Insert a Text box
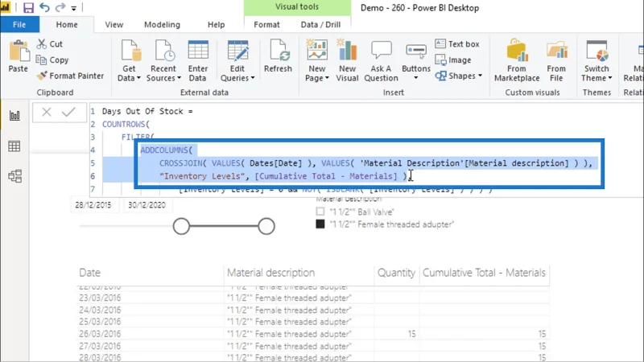This screenshot has width=644, height=362. click(457, 44)
